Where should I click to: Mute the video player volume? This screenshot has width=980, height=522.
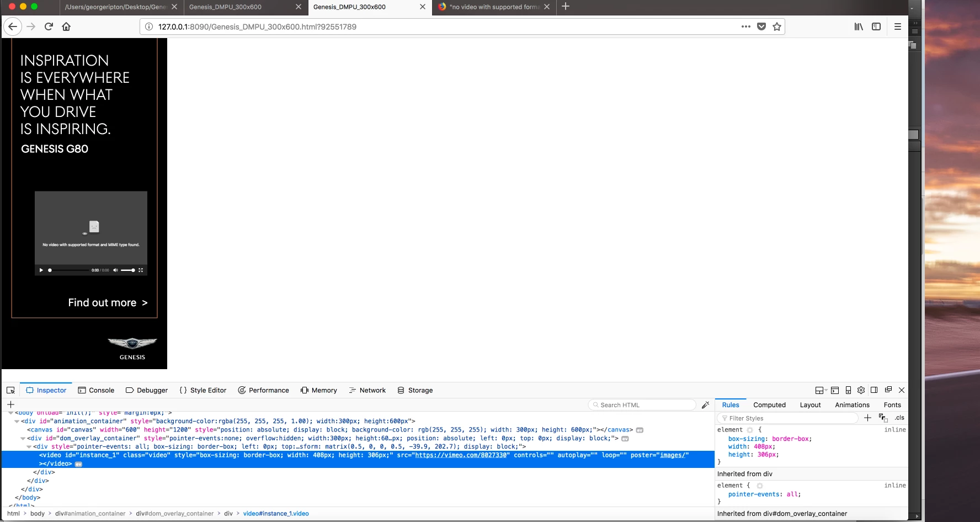click(x=115, y=270)
